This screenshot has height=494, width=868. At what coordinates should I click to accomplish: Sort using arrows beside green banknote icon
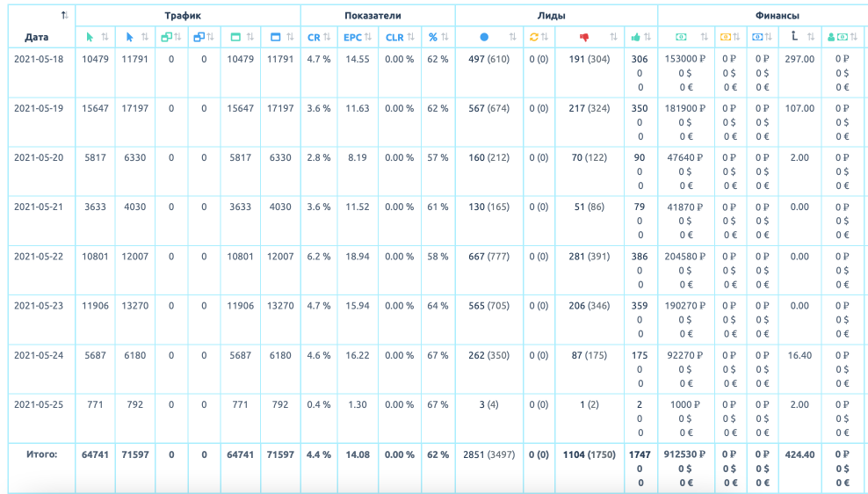[704, 37]
